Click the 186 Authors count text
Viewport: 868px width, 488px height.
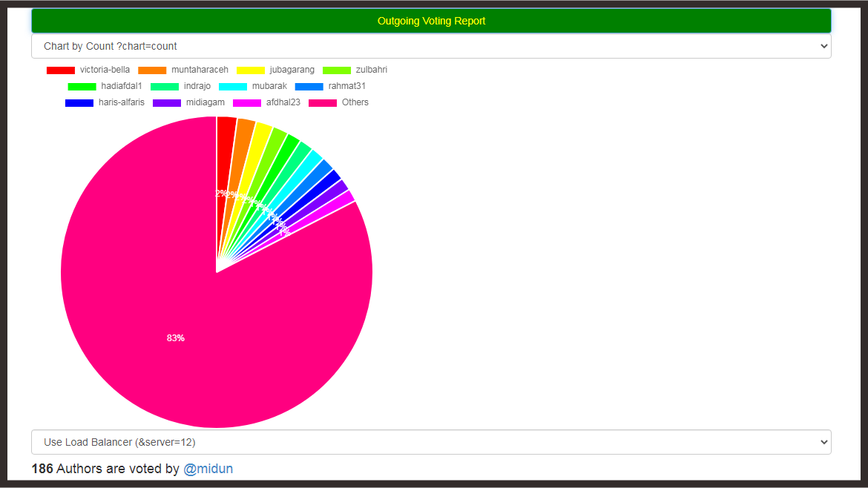(x=105, y=469)
